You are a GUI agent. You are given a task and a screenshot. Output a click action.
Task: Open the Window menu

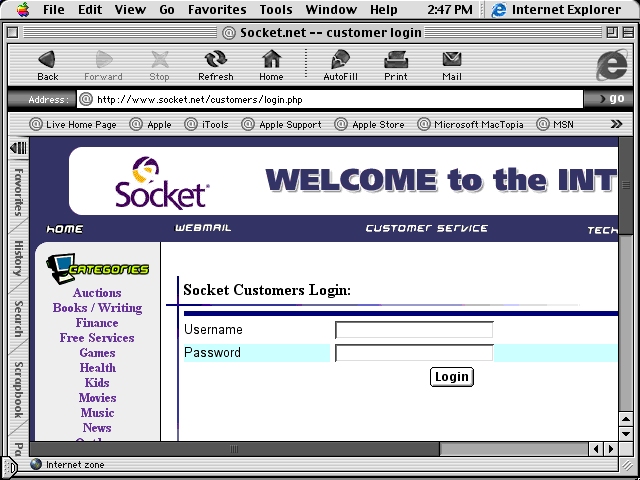[331, 9]
